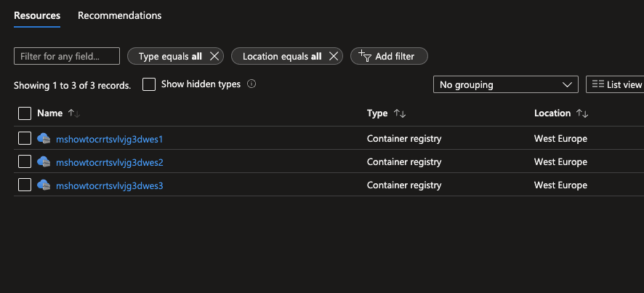Tick the select-all checkbox in header
The height and width of the screenshot is (293, 644).
(x=25, y=113)
